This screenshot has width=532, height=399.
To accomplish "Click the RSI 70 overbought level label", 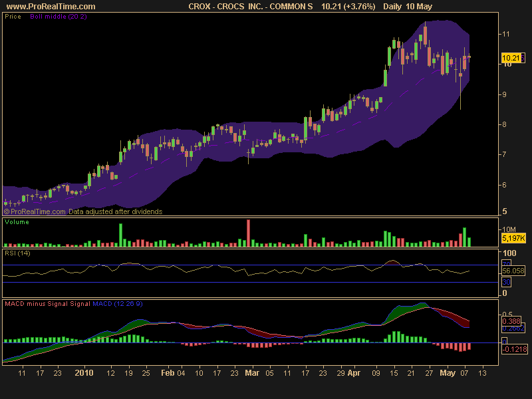I will (x=506, y=263).
